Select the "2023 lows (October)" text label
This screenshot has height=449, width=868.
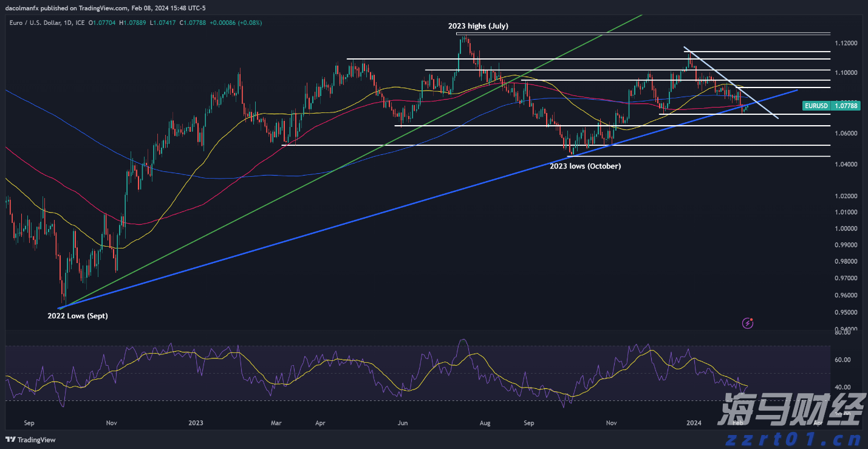pos(585,166)
